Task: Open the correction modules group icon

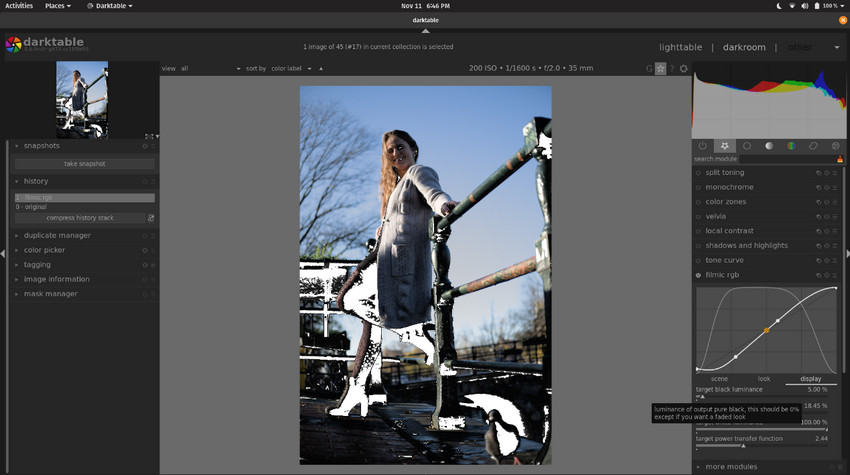Action: pyautogui.click(x=813, y=146)
